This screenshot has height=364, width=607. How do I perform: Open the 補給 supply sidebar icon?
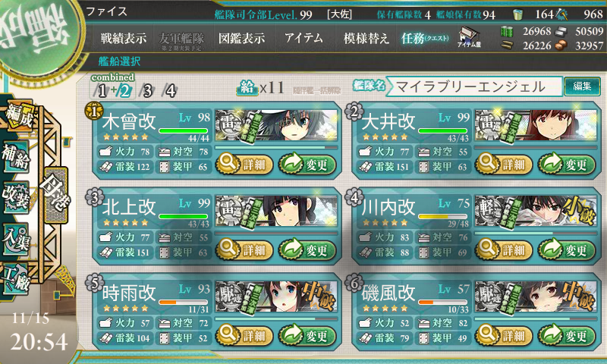(16, 157)
